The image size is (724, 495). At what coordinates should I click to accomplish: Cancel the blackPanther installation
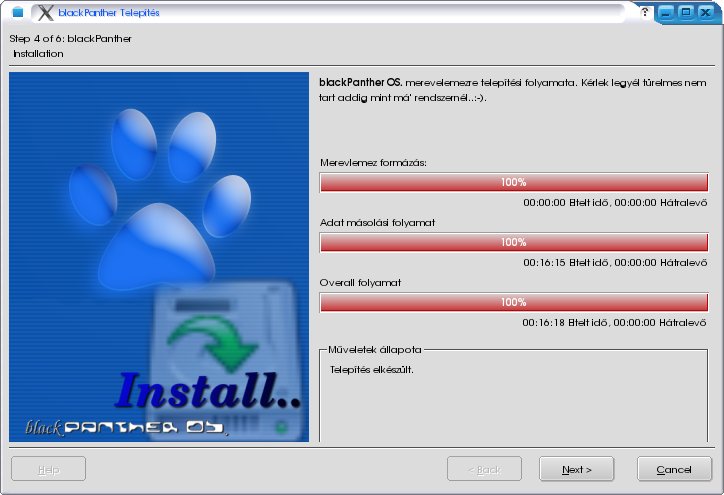click(x=674, y=469)
